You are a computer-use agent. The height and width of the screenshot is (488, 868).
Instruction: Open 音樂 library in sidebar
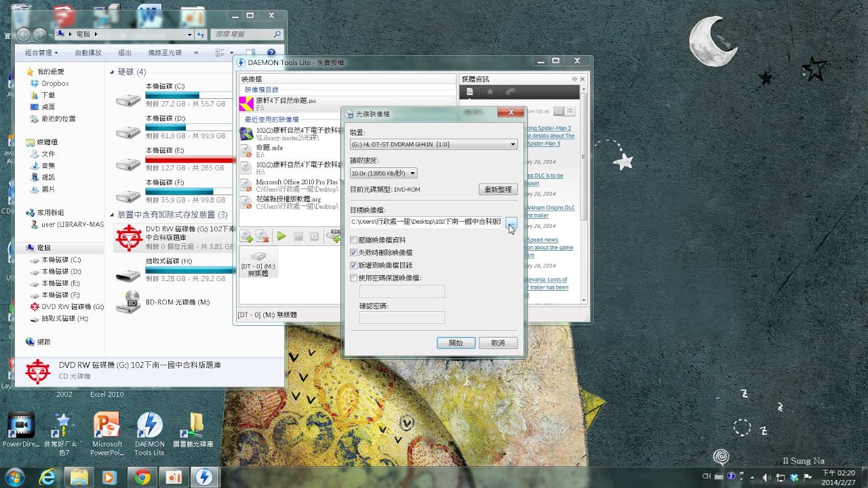point(48,166)
